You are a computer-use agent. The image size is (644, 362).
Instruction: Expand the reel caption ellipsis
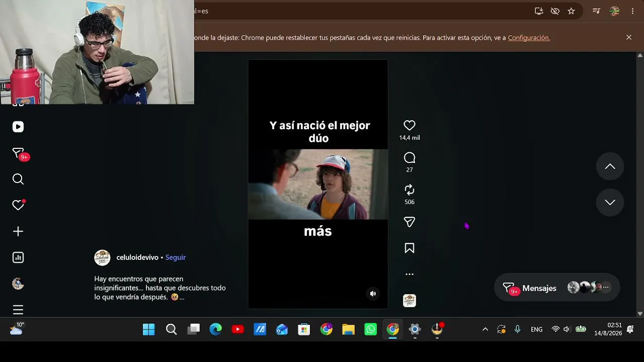point(182,297)
